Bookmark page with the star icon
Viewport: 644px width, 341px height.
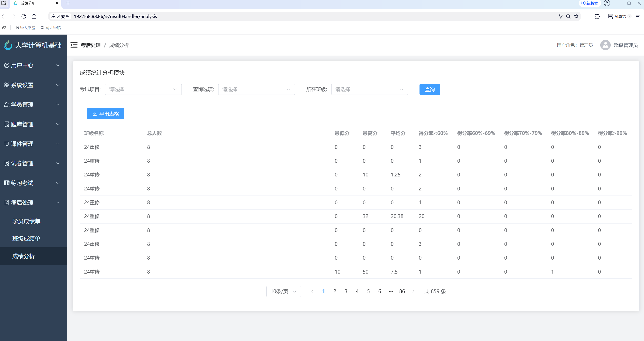tap(576, 17)
